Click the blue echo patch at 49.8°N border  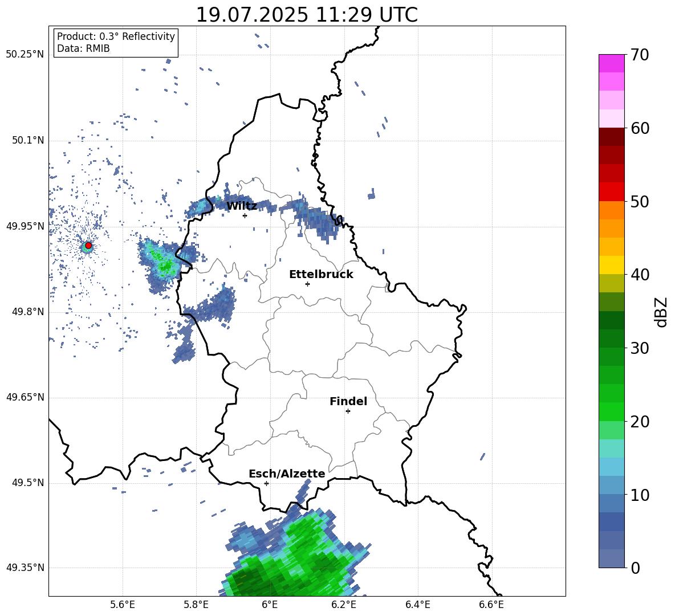click(211, 306)
